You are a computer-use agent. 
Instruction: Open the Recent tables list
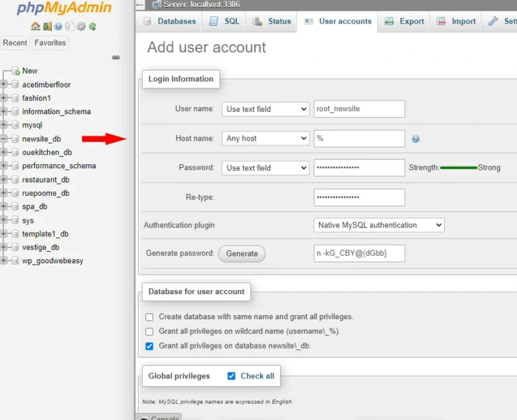pos(15,43)
